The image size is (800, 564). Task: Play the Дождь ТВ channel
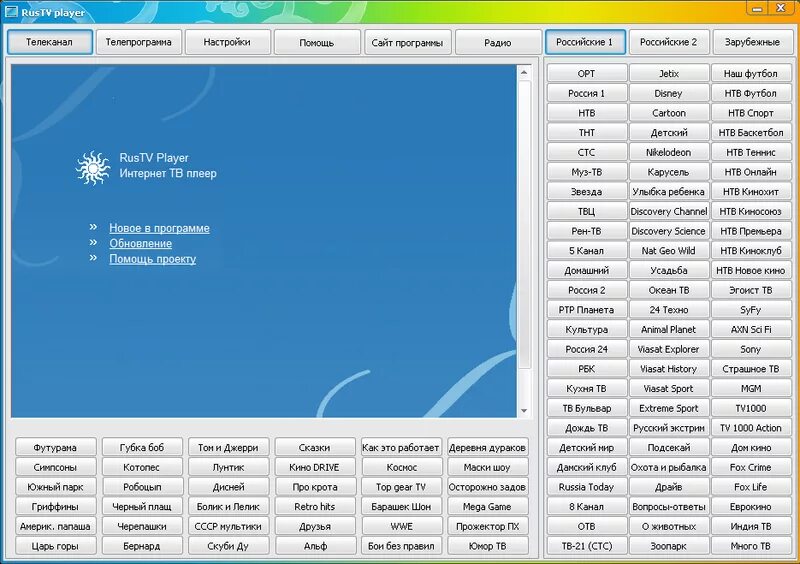pyautogui.click(x=586, y=428)
